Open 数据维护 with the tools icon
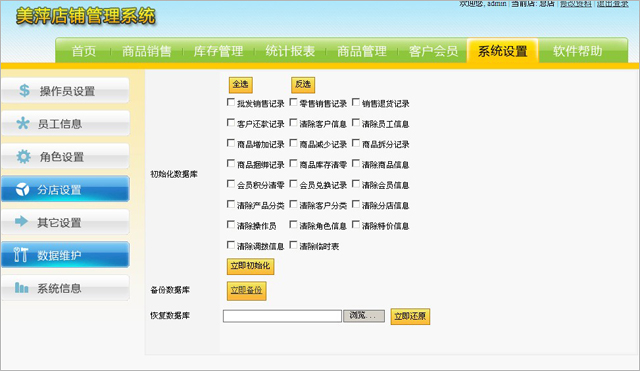Viewport: 640px width, 371px height. (x=65, y=255)
